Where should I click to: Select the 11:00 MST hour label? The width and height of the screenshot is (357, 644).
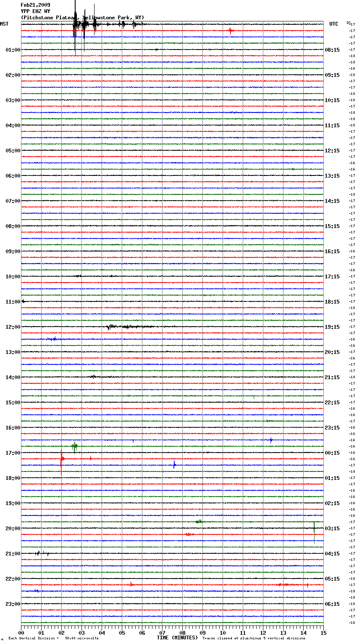[13, 302]
